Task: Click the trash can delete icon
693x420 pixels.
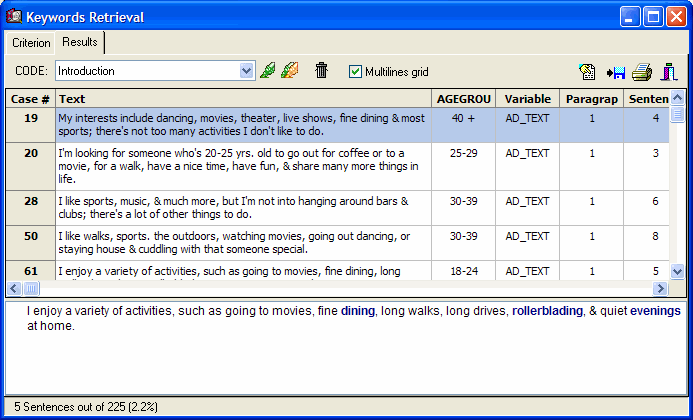Action: click(x=321, y=71)
